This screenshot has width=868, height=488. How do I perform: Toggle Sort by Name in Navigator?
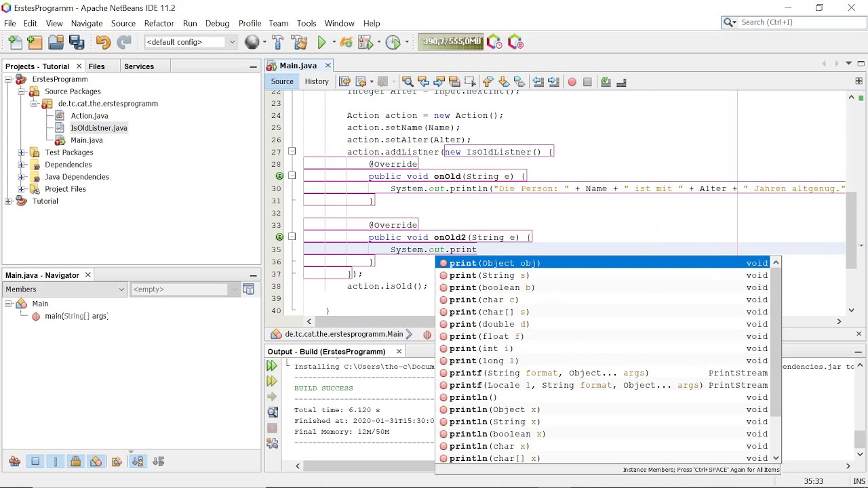coord(138,462)
